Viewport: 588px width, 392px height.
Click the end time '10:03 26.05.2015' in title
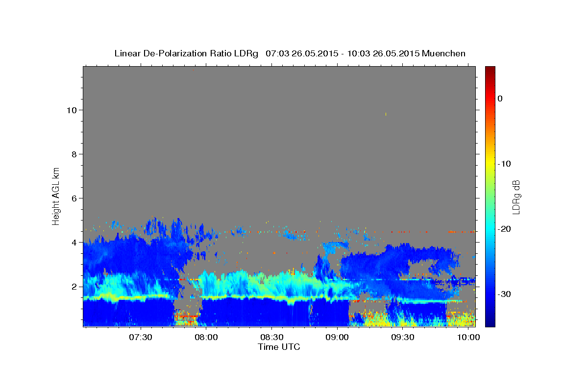pyautogui.click(x=383, y=53)
